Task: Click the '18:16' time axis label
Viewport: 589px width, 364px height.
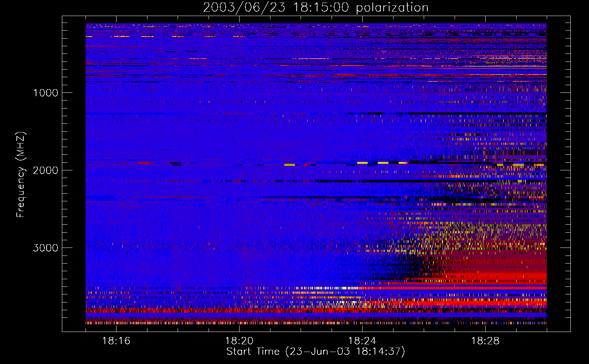Action: pos(116,341)
